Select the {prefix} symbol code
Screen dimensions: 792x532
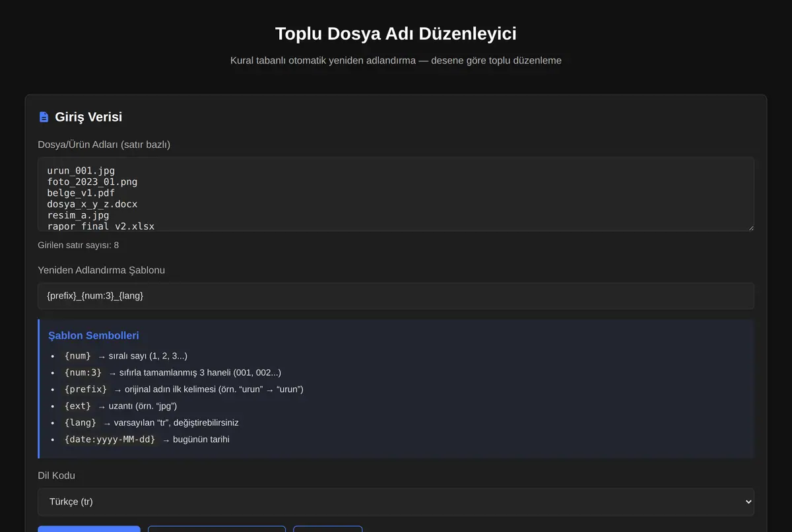86,389
